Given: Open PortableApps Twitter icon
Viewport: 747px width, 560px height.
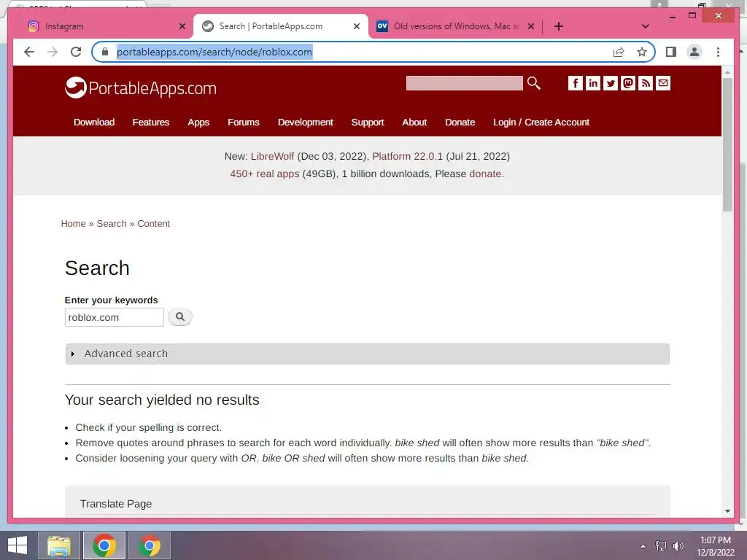Looking at the screenshot, I should click(611, 83).
